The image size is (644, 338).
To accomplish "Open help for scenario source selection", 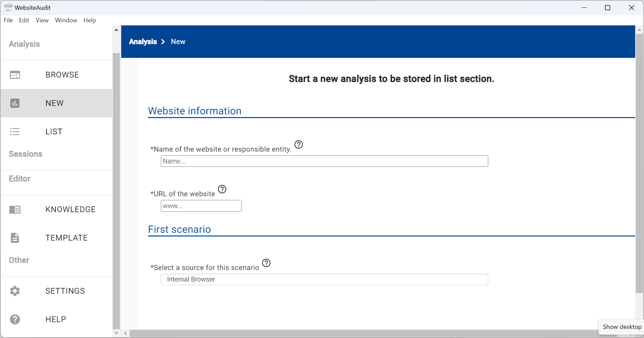I will point(266,263).
